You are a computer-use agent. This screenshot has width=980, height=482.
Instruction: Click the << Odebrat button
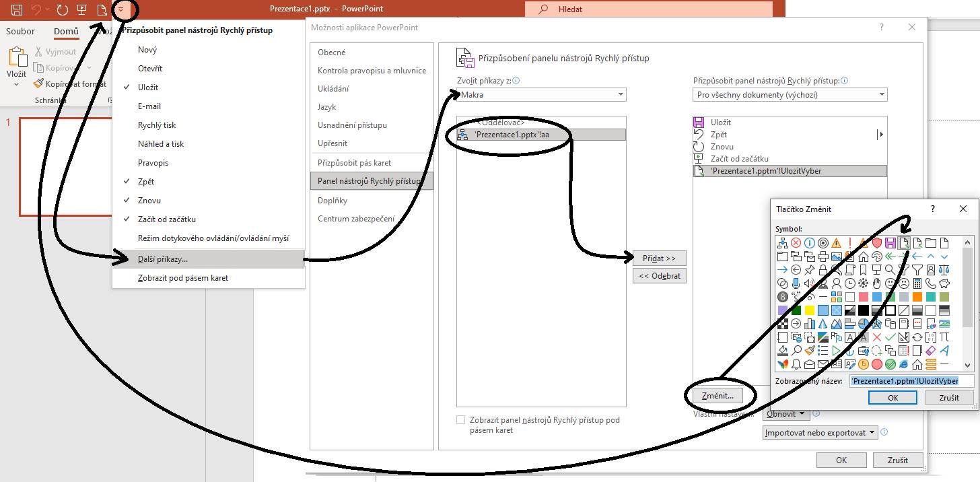point(660,275)
